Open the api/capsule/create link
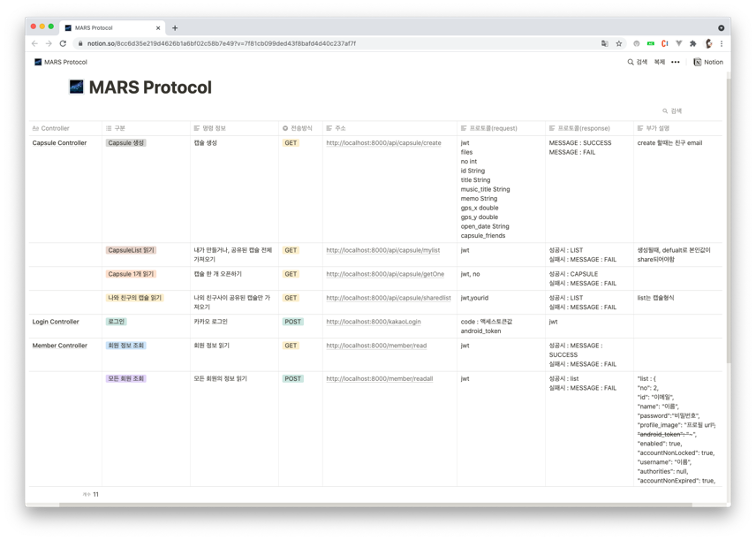Image resolution: width=756 pixels, height=540 pixels. coord(384,143)
